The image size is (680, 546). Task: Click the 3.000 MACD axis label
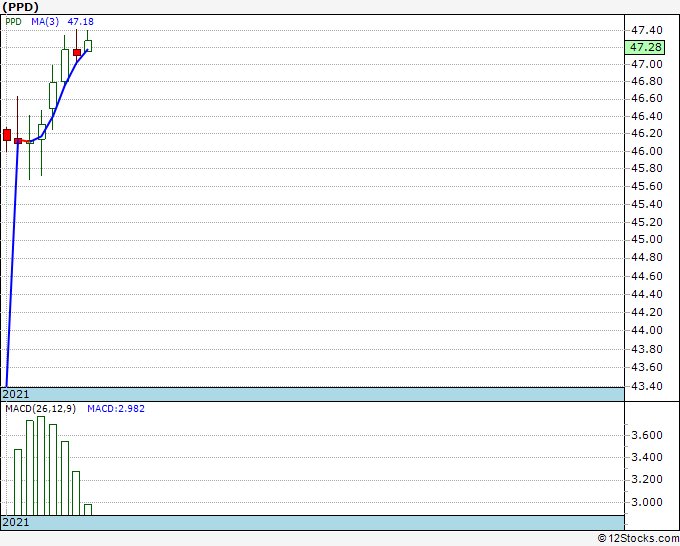click(646, 502)
